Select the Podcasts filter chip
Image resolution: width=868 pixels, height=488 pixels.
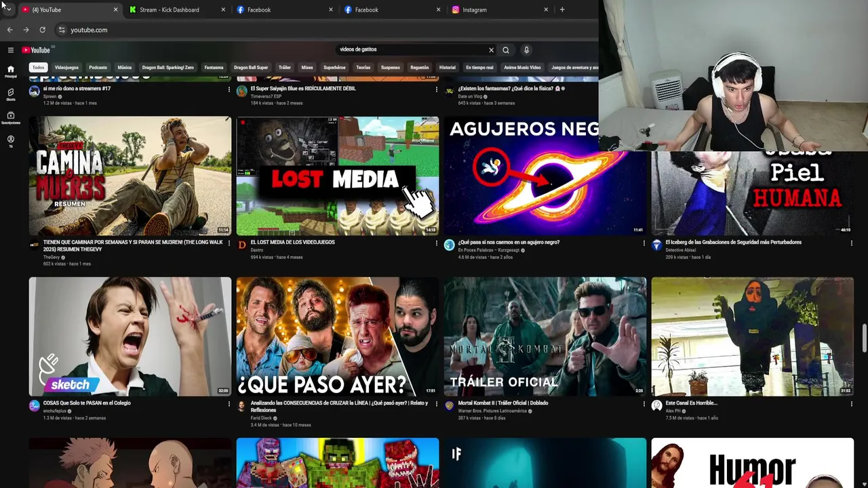point(98,67)
